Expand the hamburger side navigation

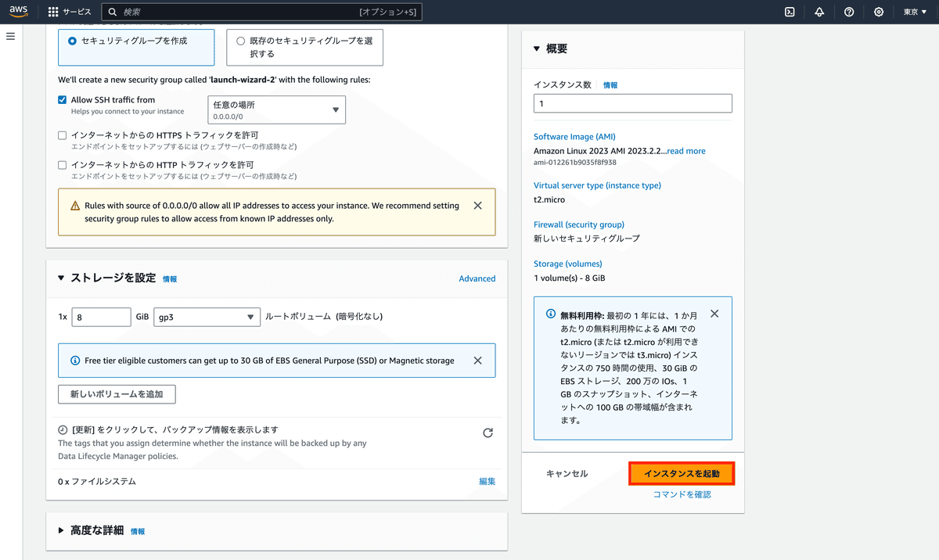pos(10,37)
